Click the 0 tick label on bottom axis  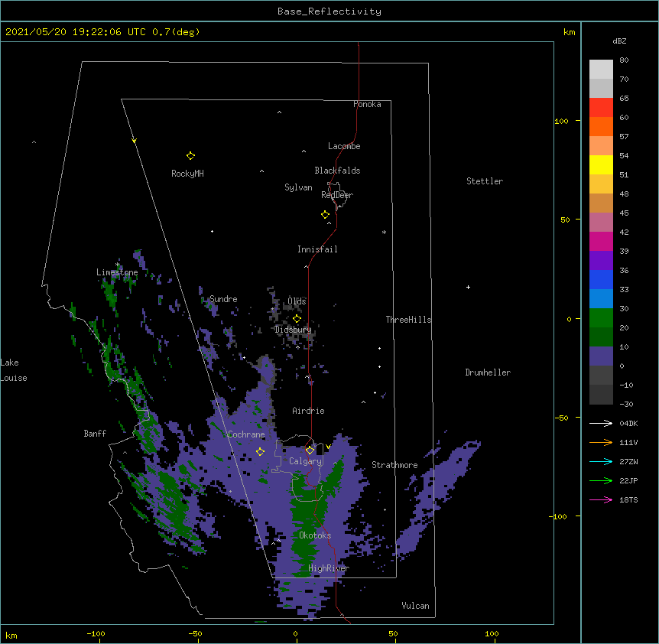295,633
